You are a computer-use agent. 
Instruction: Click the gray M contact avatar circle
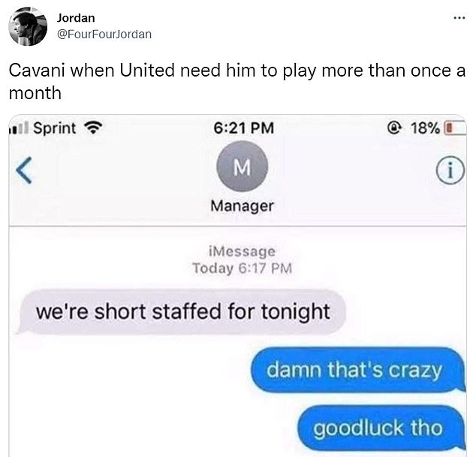click(x=243, y=167)
